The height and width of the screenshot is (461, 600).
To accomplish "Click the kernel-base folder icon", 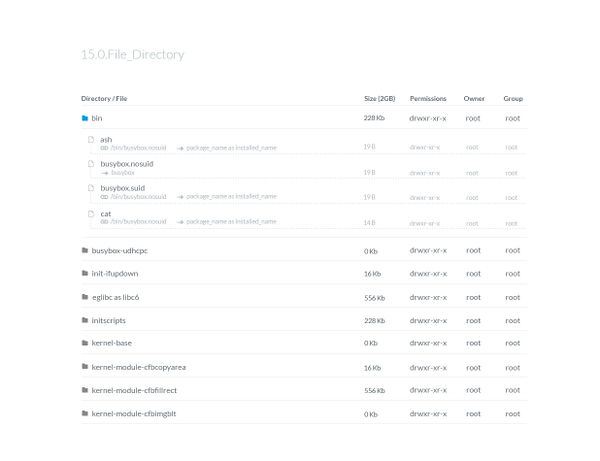I will [x=85, y=343].
